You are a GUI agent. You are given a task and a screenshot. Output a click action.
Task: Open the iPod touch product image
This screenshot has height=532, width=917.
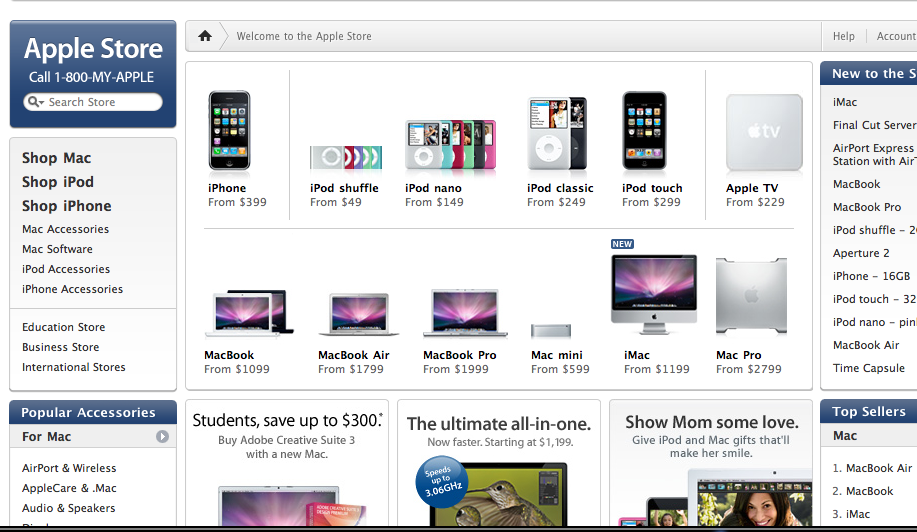point(644,130)
